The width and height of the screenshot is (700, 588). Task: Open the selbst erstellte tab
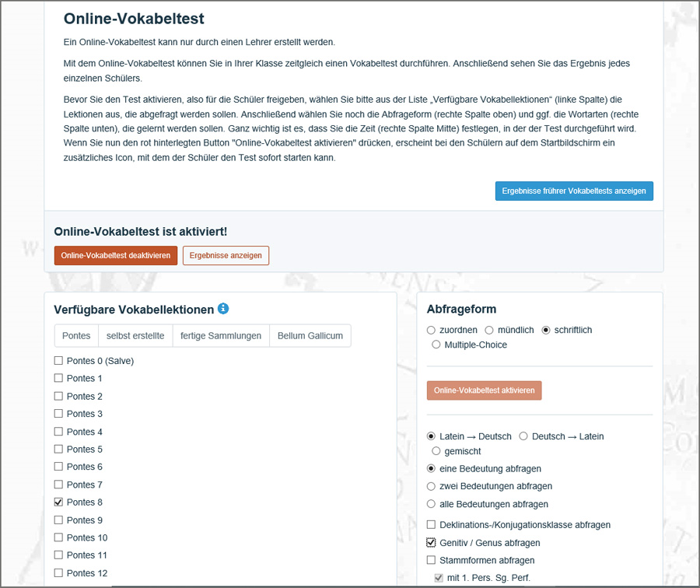point(135,336)
